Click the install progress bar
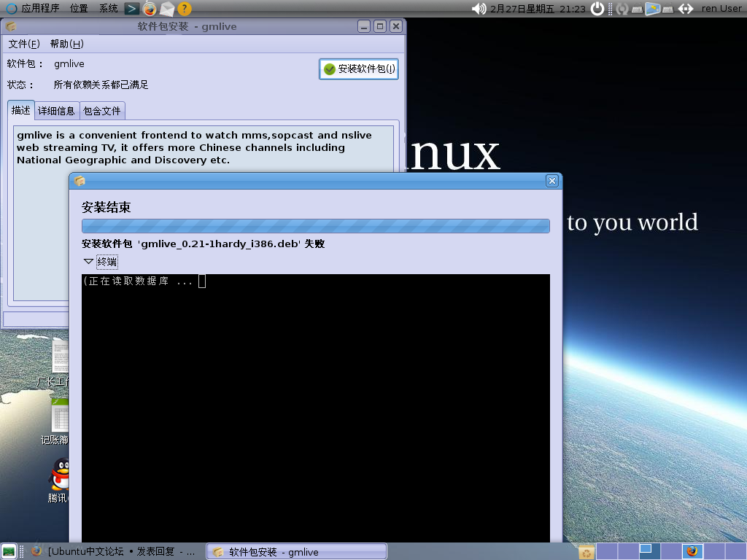 [315, 226]
